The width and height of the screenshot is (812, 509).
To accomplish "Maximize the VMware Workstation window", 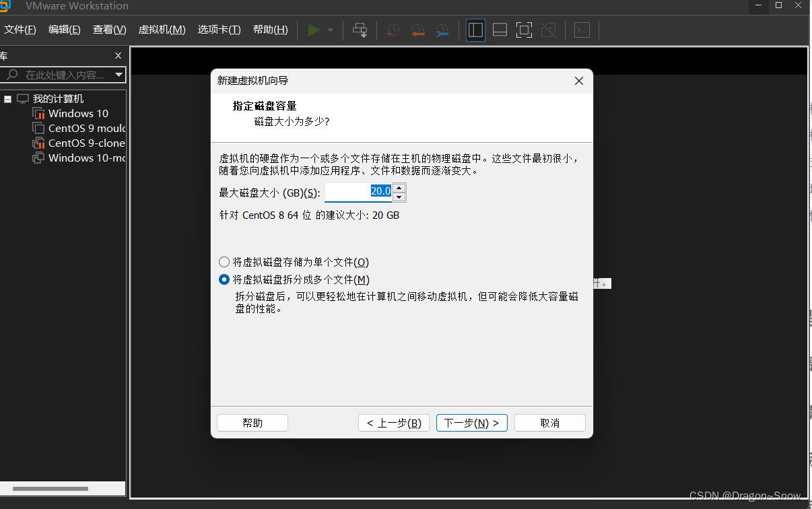I will click(x=778, y=5).
